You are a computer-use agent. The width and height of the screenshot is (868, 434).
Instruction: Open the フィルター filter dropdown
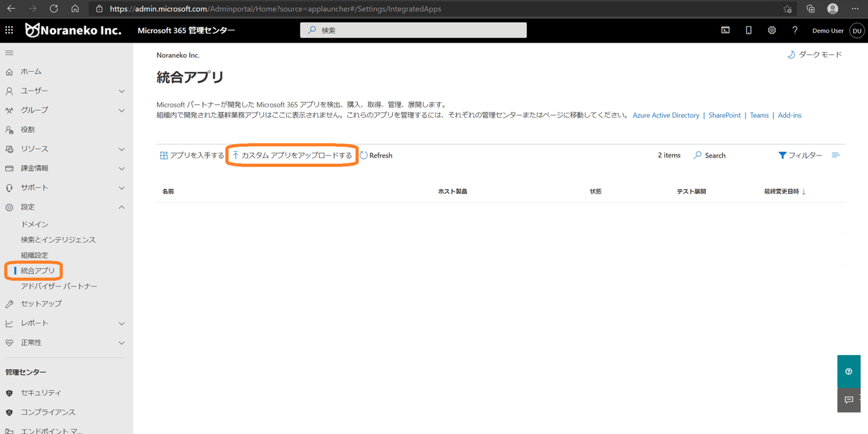pyautogui.click(x=800, y=155)
